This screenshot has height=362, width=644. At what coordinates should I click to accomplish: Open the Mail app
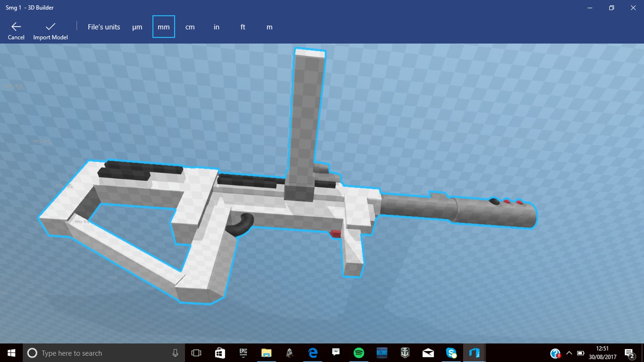coord(428,353)
